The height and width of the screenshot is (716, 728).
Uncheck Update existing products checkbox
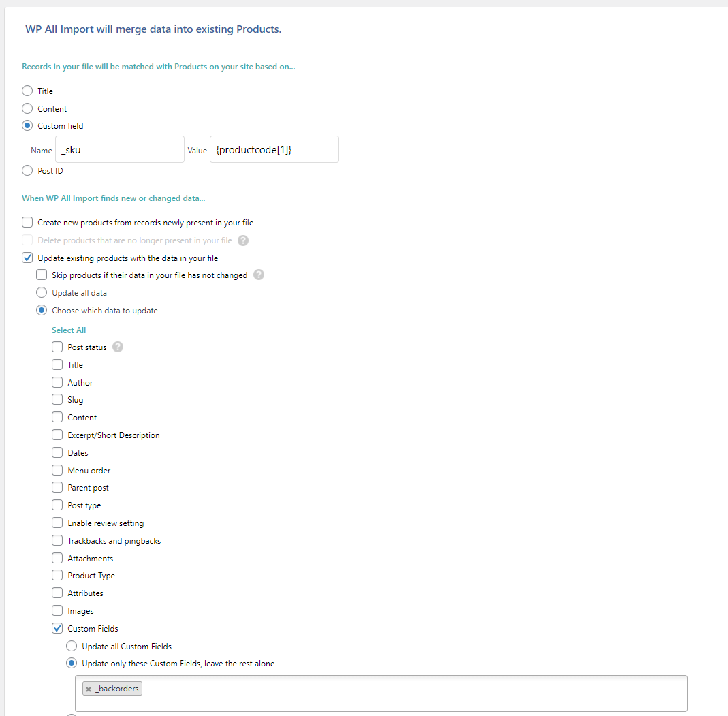[x=27, y=258]
